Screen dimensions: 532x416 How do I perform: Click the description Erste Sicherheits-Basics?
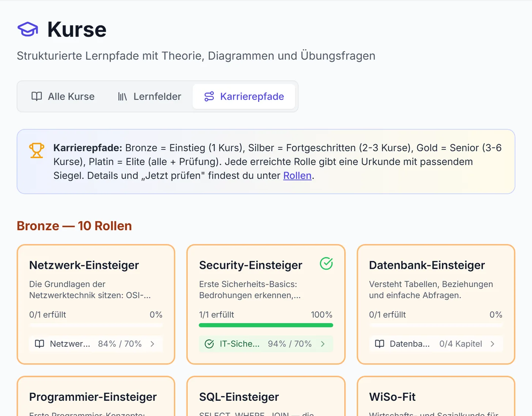(x=250, y=290)
